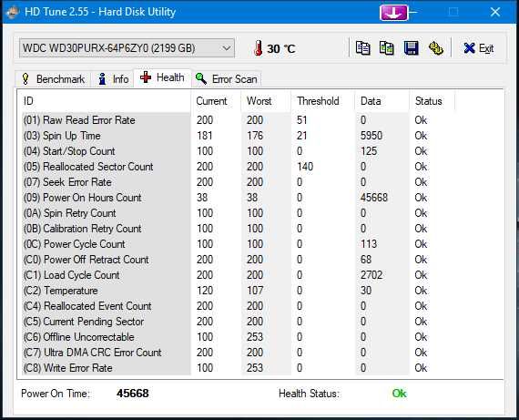Click the thermometer temperature icon
The height and width of the screenshot is (420, 519).
point(259,48)
